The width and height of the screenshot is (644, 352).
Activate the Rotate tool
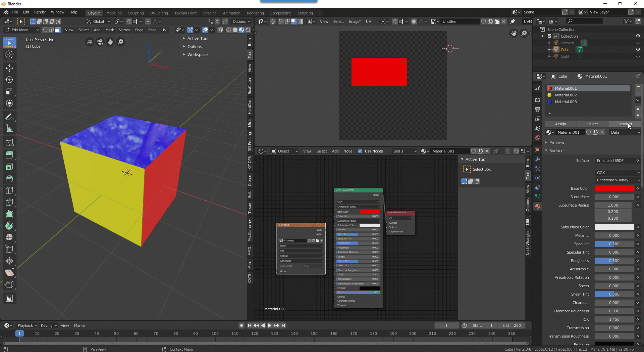(x=9, y=80)
